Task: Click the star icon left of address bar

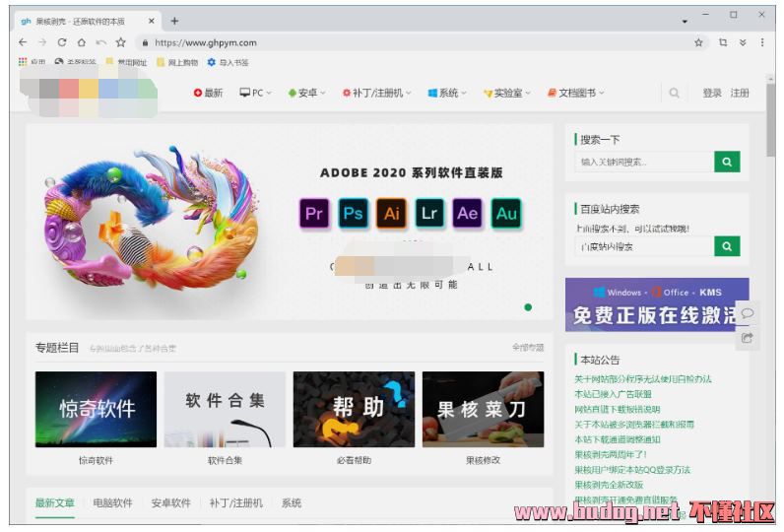Action: point(121,42)
